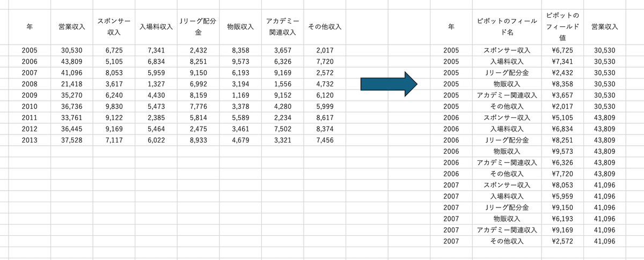The width and height of the screenshot is (644, 260).
Task: Click the year cell 2011
Action: coord(30,117)
